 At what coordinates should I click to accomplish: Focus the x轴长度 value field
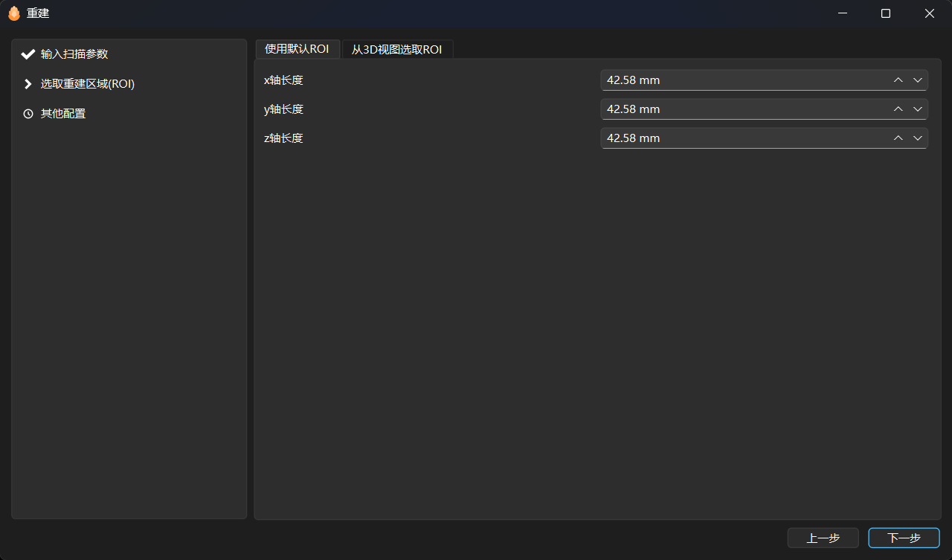coord(744,80)
